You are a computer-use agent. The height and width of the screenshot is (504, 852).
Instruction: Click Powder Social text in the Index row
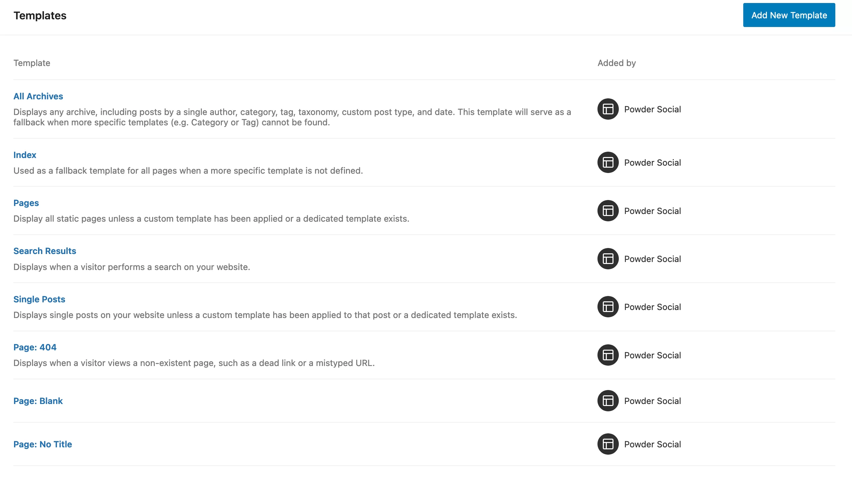pos(652,163)
